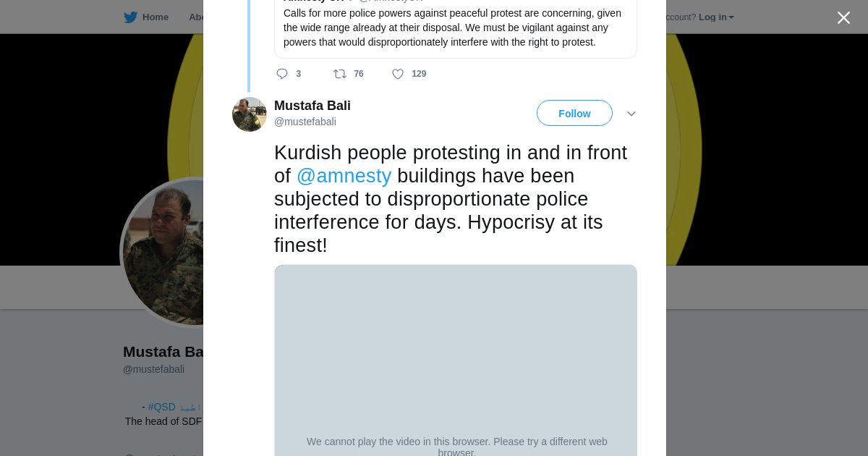Close the tweet overlay with the X
868x456 pixels.
coord(843,17)
